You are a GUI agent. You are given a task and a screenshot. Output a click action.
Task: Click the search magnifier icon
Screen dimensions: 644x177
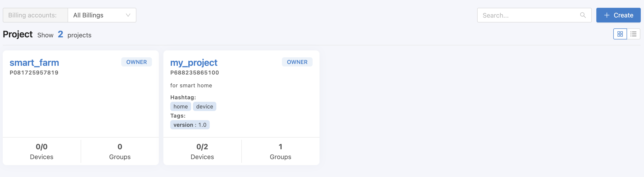tap(583, 15)
